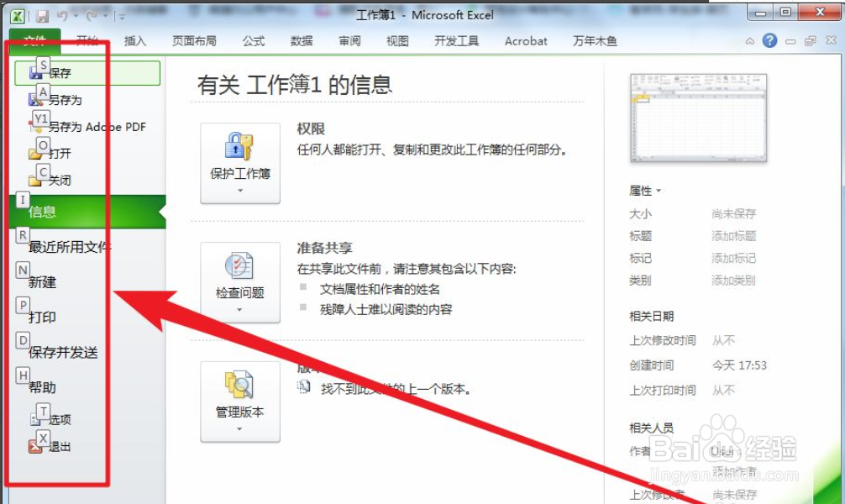This screenshot has height=504, width=845.
Task: Click the 今天 17:53 created time
Action: 739,365
